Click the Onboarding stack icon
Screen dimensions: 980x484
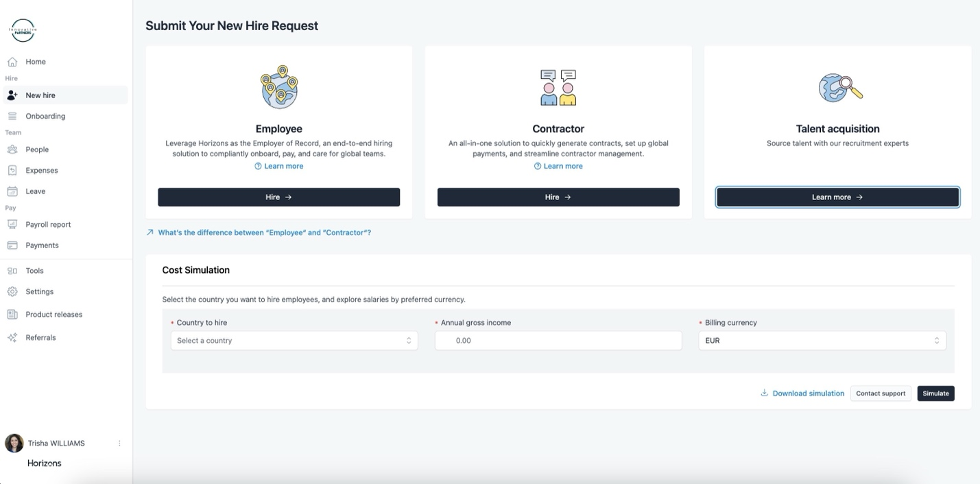(x=12, y=116)
